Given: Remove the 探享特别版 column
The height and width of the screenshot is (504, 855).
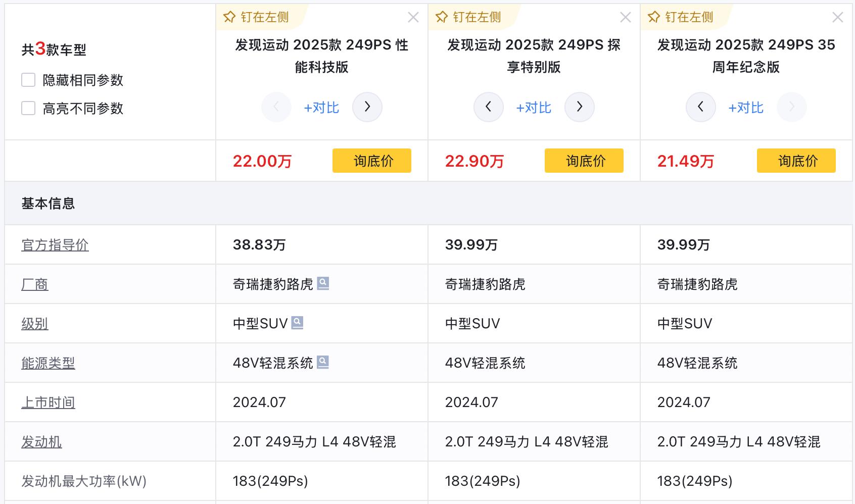Looking at the screenshot, I should click(625, 18).
